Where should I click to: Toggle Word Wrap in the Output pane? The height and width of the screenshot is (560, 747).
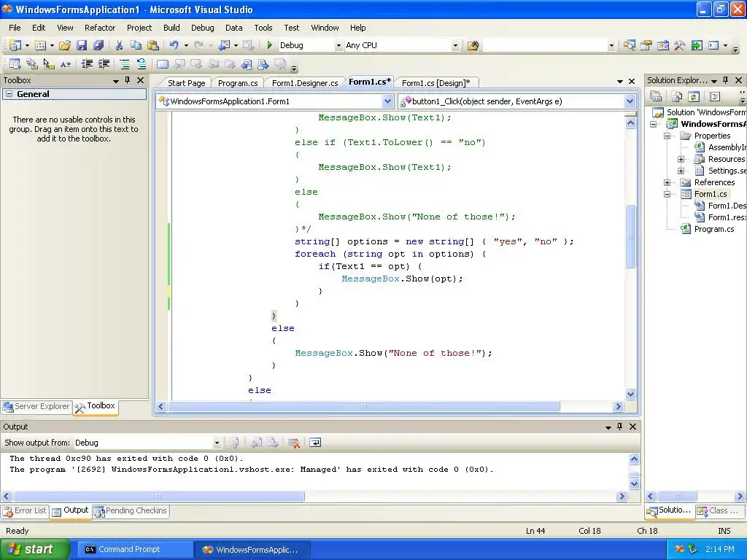point(315,443)
